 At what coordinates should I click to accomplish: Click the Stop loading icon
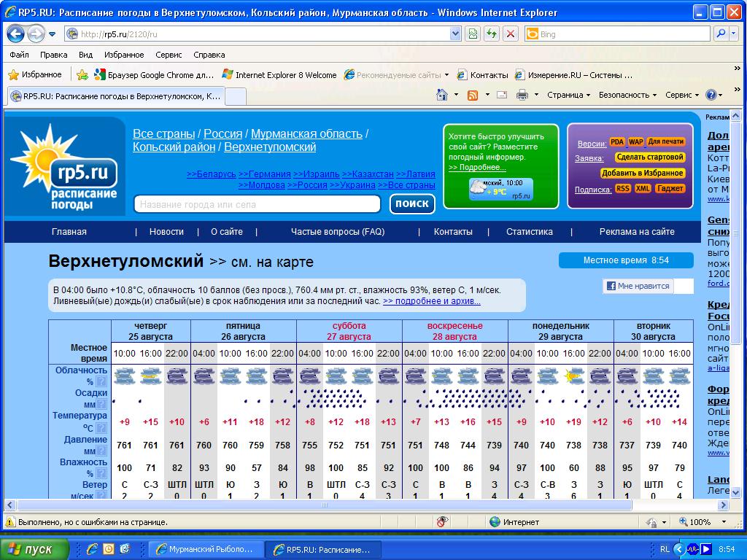[510, 34]
